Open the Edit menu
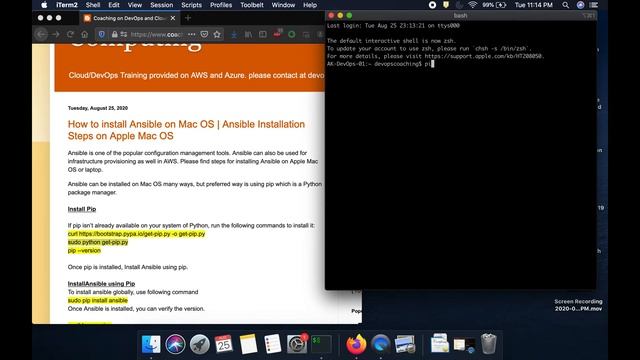The image size is (640, 360). tap(114, 5)
